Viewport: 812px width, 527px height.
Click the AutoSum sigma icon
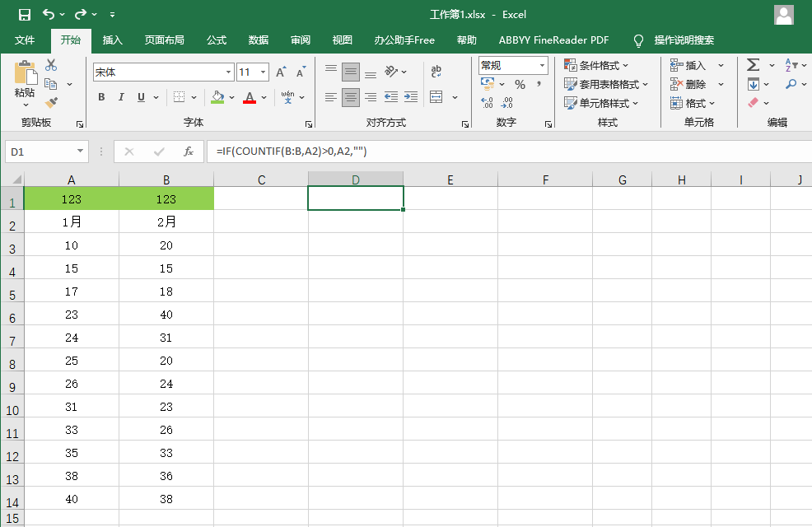pyautogui.click(x=753, y=65)
